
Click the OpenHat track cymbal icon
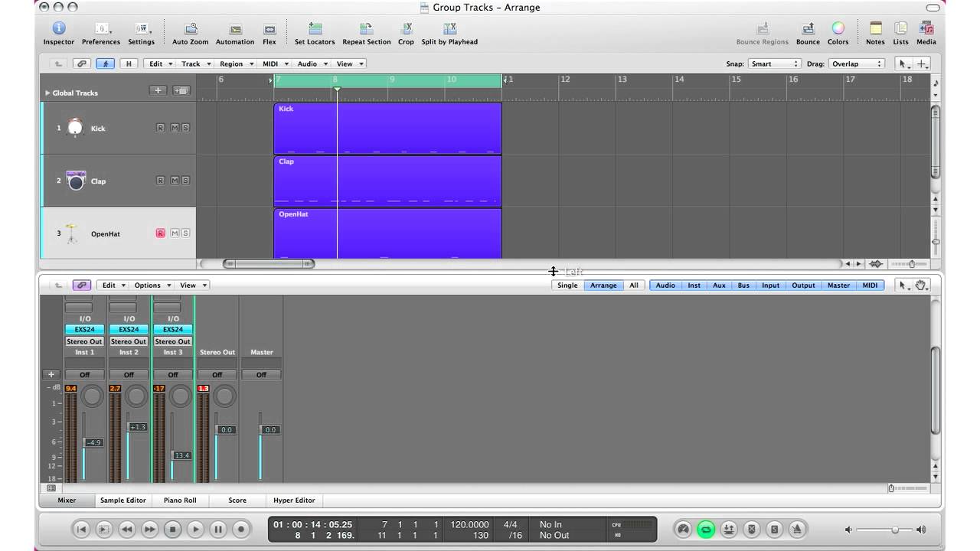pos(72,233)
